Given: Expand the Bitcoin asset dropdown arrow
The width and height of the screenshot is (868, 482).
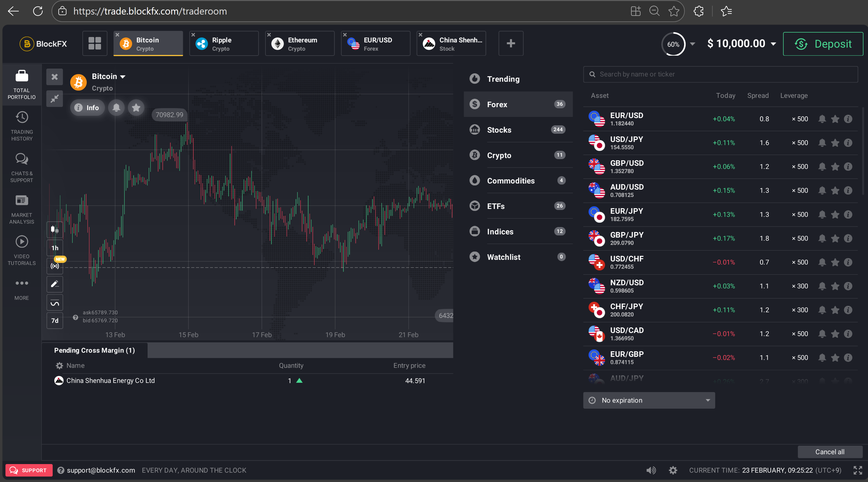Looking at the screenshot, I should click(123, 77).
